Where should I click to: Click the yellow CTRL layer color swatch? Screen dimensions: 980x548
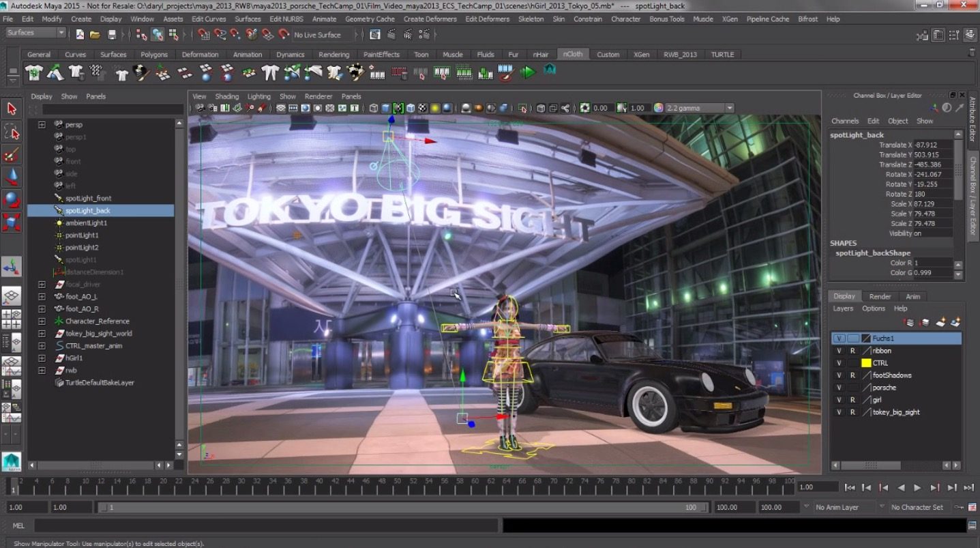click(x=866, y=363)
